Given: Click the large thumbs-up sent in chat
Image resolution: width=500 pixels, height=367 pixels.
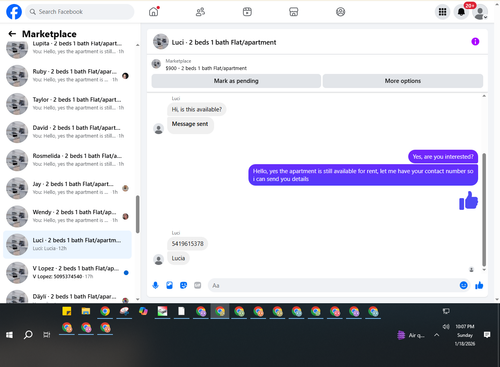Looking at the screenshot, I should click(468, 201).
